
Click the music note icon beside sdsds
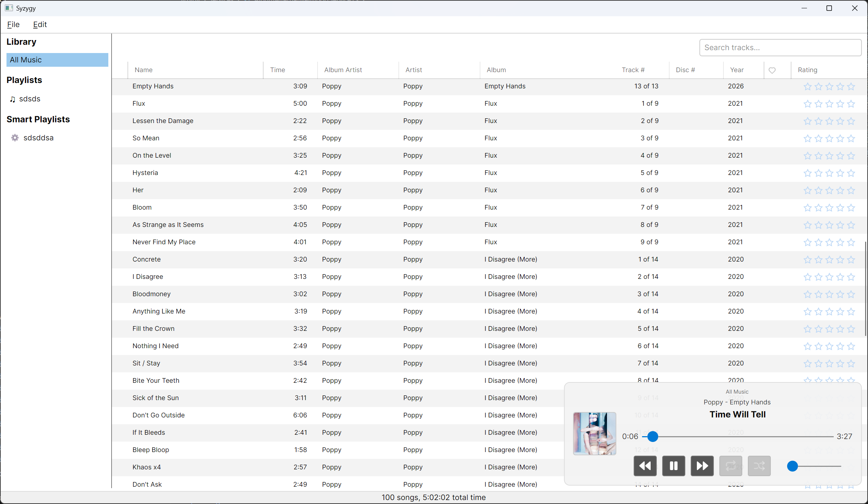13,99
